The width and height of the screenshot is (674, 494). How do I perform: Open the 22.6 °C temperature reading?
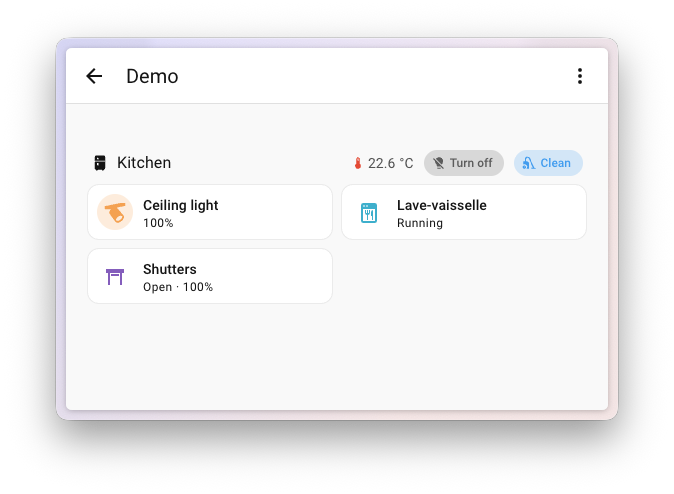tap(390, 163)
